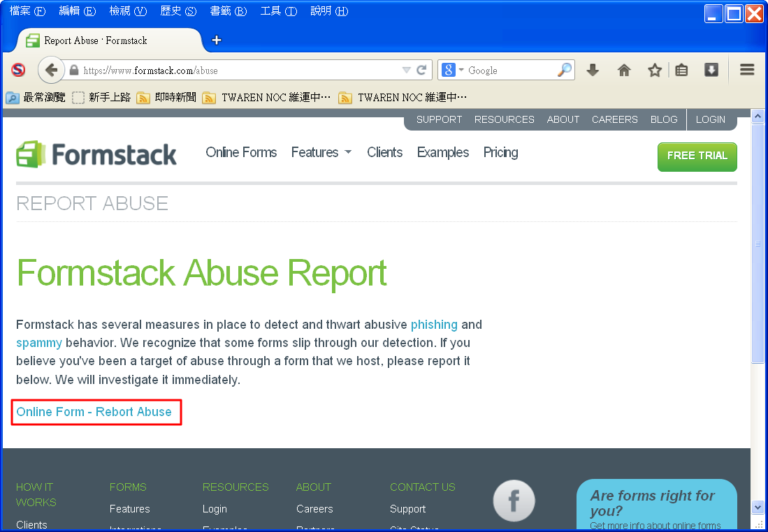
Task: Open the 檢視 (View) menu
Action: point(128,11)
